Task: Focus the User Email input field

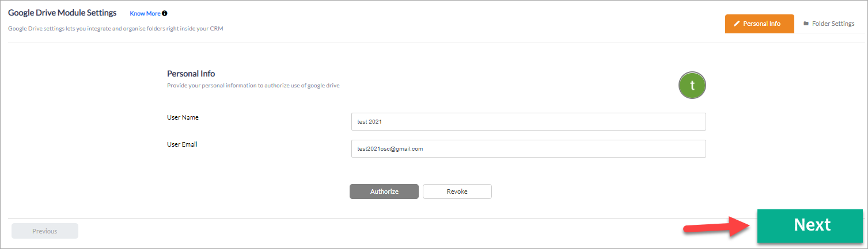Action: pyautogui.click(x=529, y=148)
